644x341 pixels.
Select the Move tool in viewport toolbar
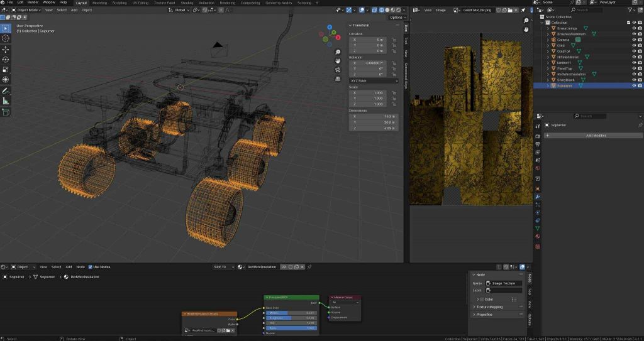[6, 49]
